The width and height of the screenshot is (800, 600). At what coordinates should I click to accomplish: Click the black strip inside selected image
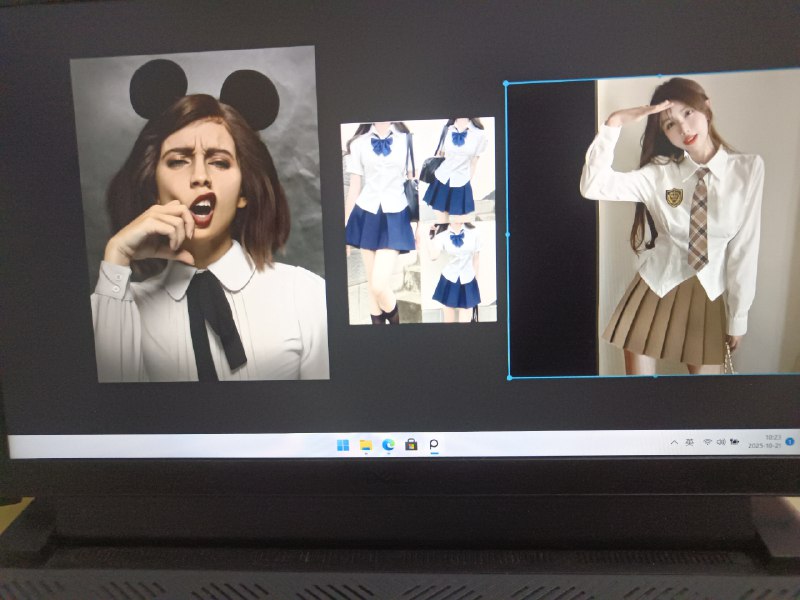(552, 230)
